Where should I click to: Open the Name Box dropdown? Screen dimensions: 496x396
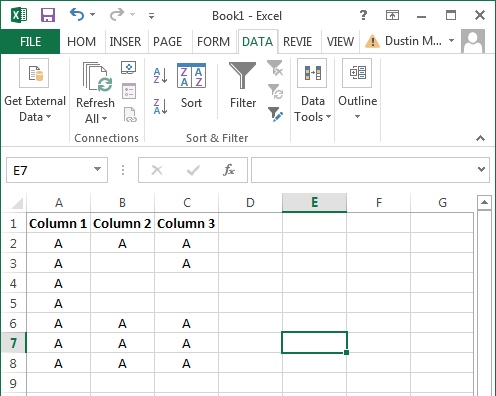click(97, 169)
